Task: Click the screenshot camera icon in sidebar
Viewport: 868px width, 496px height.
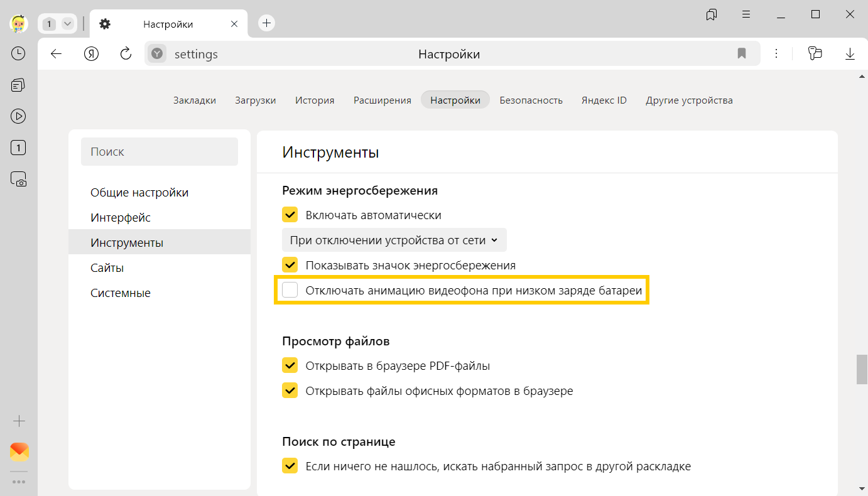Action: click(x=18, y=180)
